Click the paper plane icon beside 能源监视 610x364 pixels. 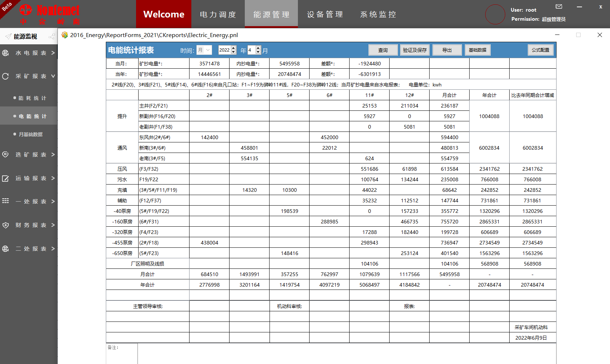8,36
